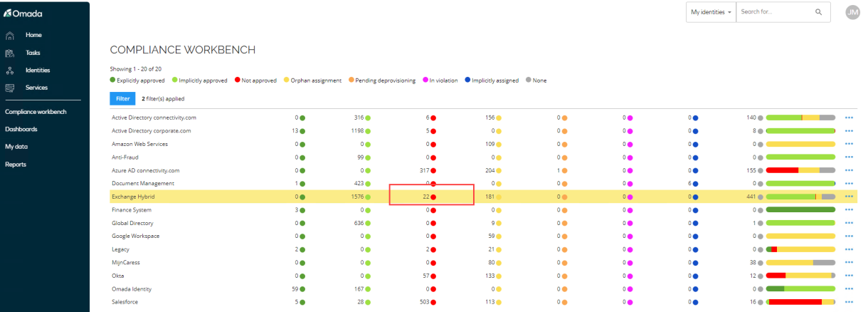
Task: Click the blue Filter button
Action: pos(123,98)
